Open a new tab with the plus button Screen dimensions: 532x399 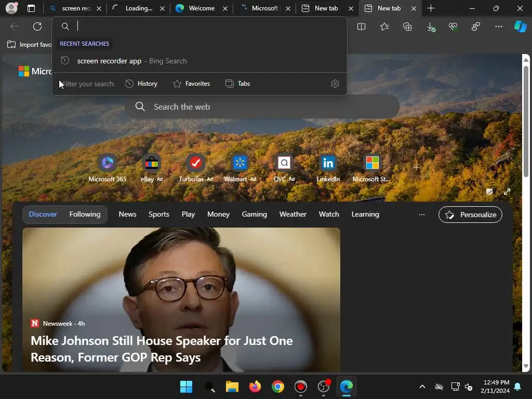point(431,8)
